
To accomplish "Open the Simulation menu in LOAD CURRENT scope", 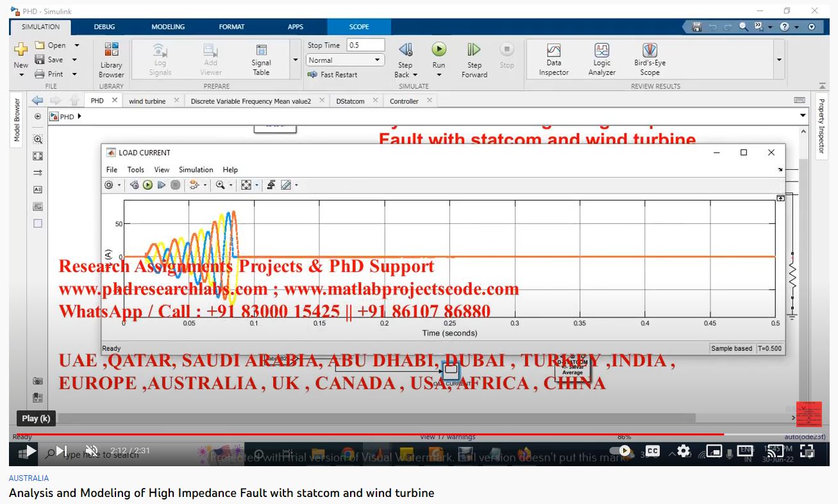I will pyautogui.click(x=196, y=170).
